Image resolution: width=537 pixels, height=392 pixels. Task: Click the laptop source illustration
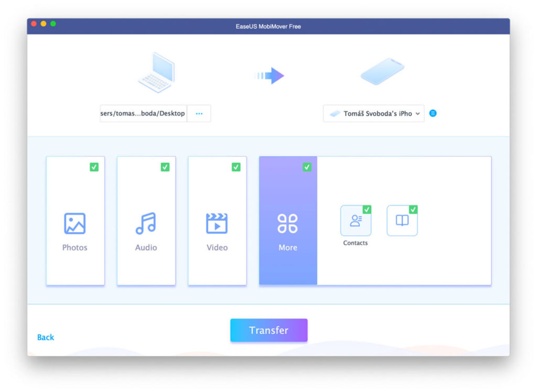tap(157, 72)
